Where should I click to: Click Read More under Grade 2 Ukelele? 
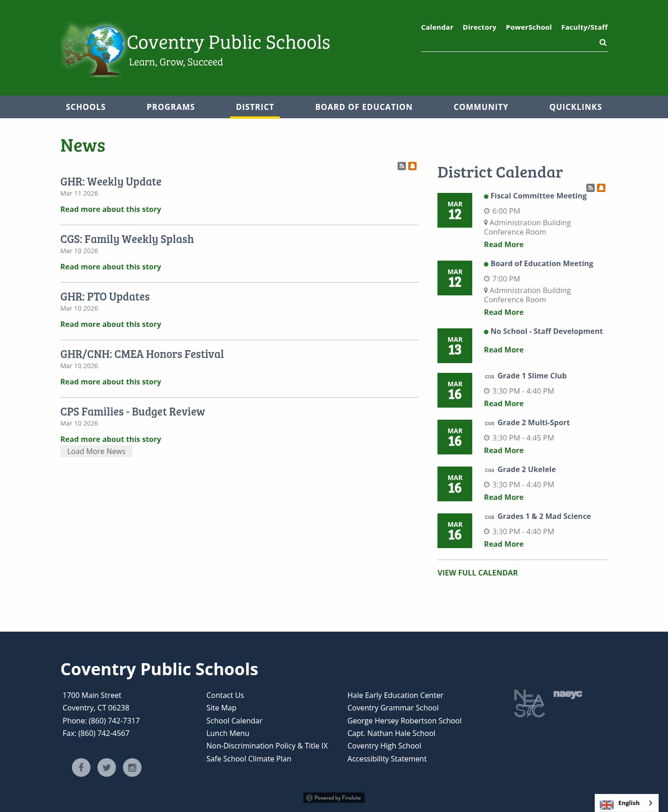(504, 497)
